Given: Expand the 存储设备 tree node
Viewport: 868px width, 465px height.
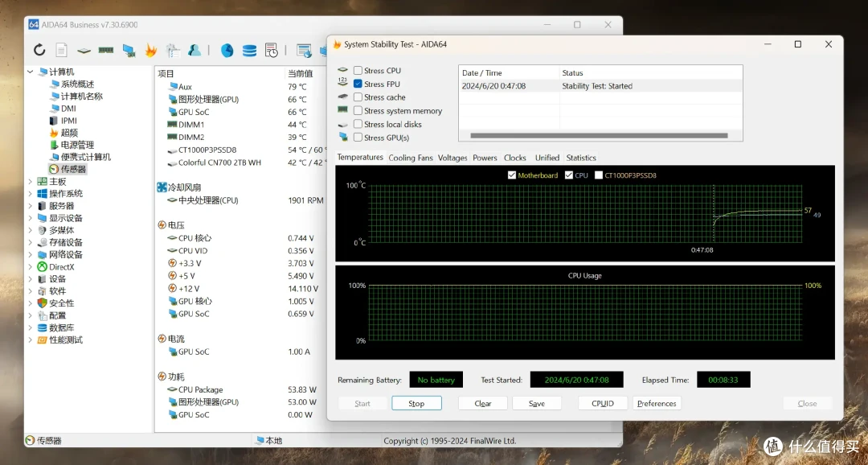Looking at the screenshot, I should tap(31, 242).
